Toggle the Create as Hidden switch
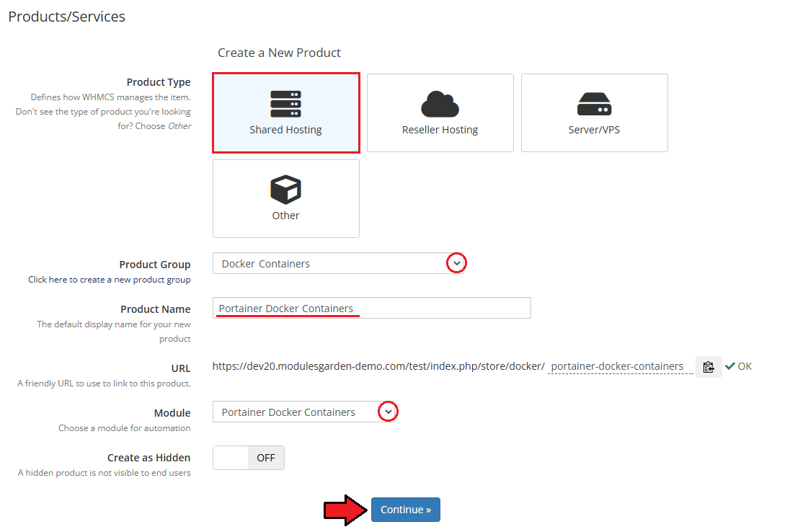Image resolution: width=808 pixels, height=532 pixels. pyautogui.click(x=249, y=458)
